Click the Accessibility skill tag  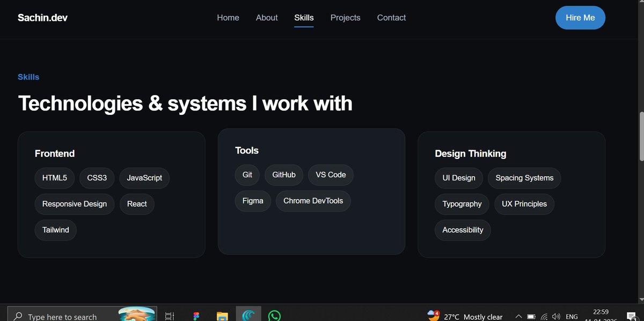click(463, 230)
